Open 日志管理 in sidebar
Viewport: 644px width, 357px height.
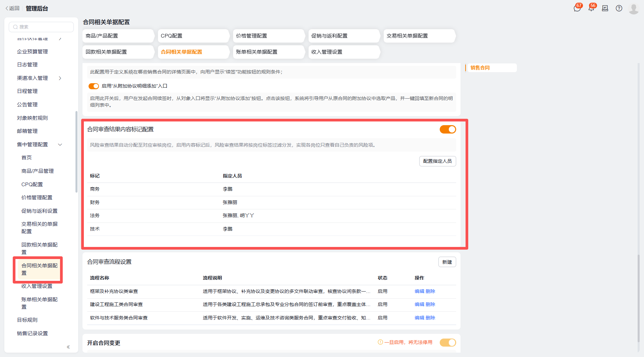(x=28, y=65)
